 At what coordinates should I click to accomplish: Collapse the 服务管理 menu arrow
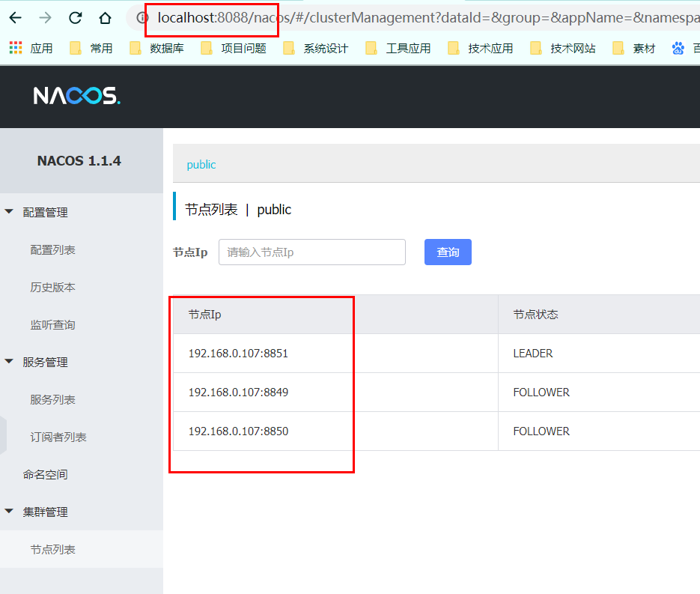[9, 361]
